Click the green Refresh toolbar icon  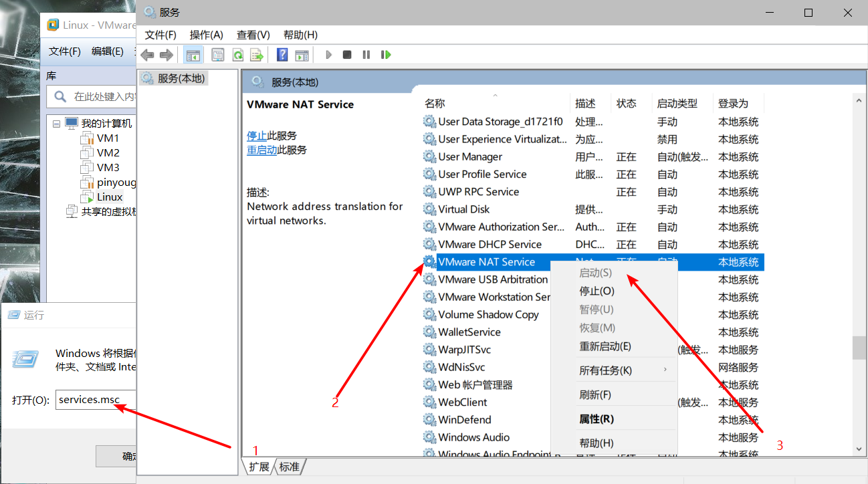point(237,55)
